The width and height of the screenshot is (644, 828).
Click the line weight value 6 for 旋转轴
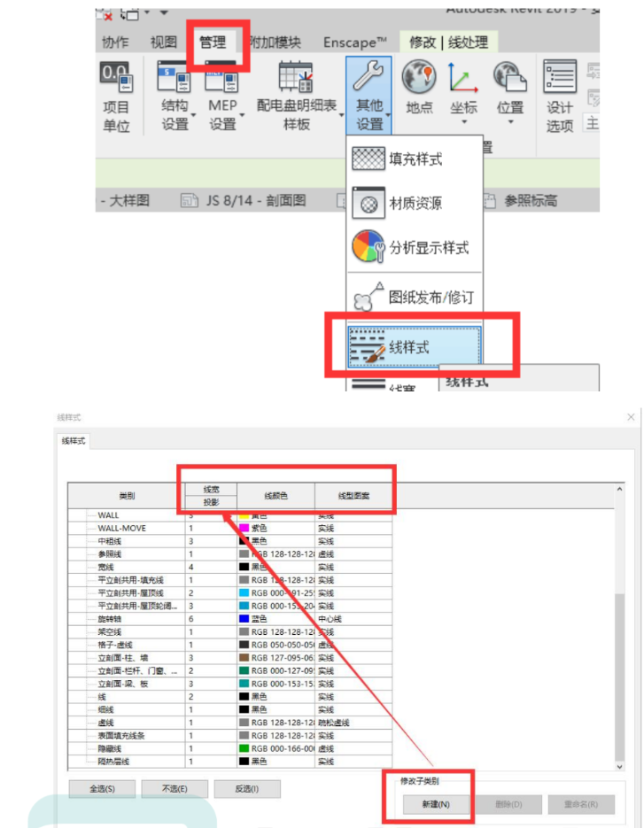click(212, 618)
